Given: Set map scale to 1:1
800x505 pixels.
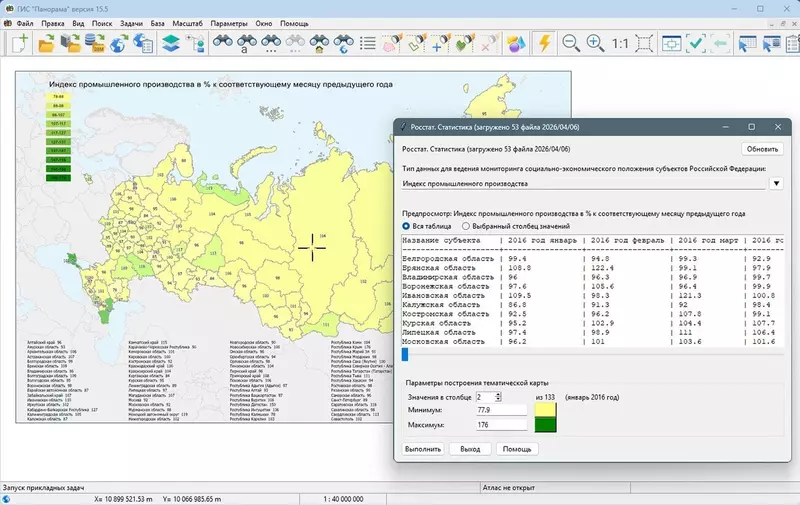Looking at the screenshot, I should tap(620, 43).
